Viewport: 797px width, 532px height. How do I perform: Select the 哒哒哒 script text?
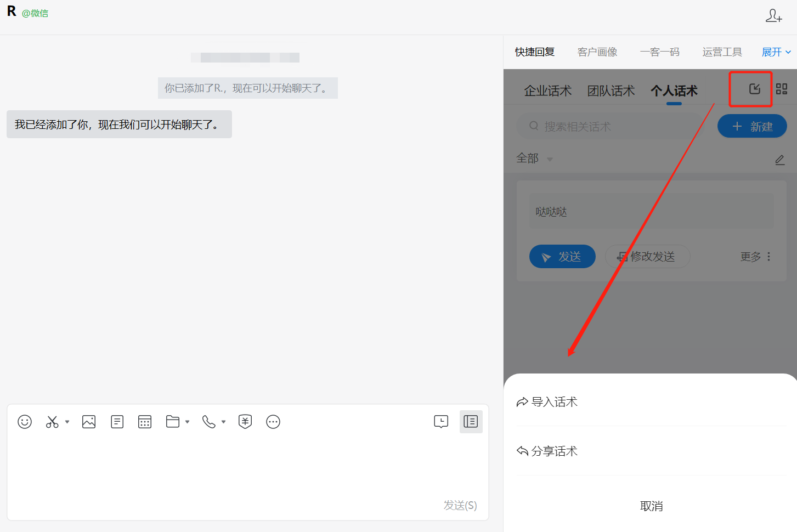pos(551,212)
